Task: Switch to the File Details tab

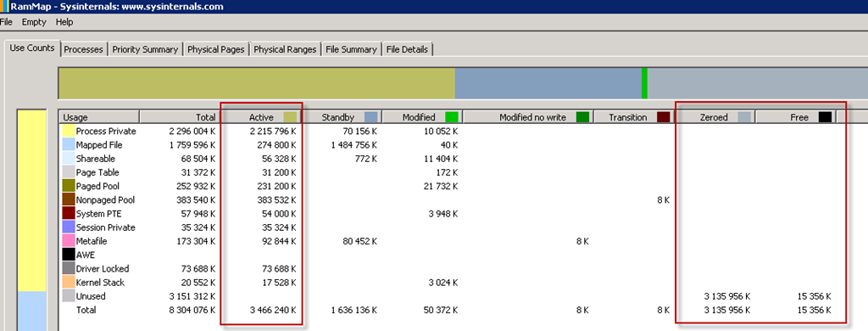Action: coord(407,49)
